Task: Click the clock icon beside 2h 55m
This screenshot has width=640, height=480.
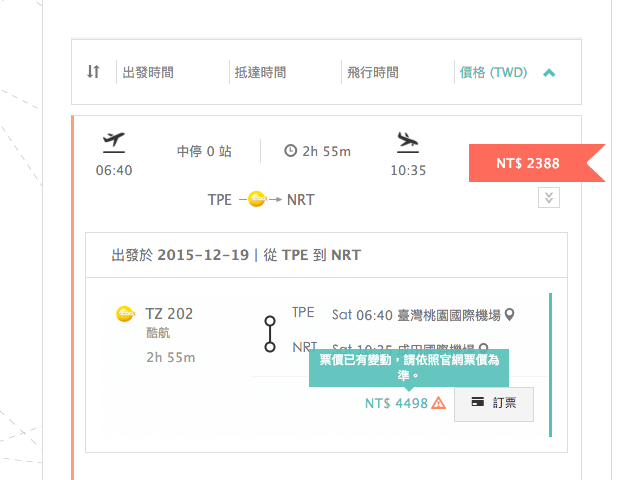Action: tap(291, 151)
